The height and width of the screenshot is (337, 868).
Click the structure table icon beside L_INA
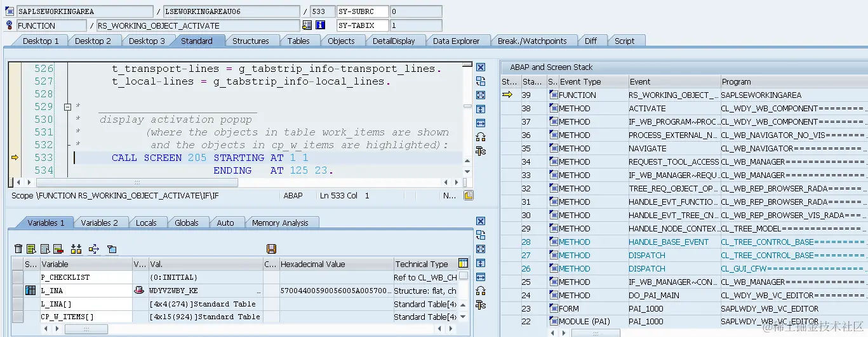coord(30,291)
